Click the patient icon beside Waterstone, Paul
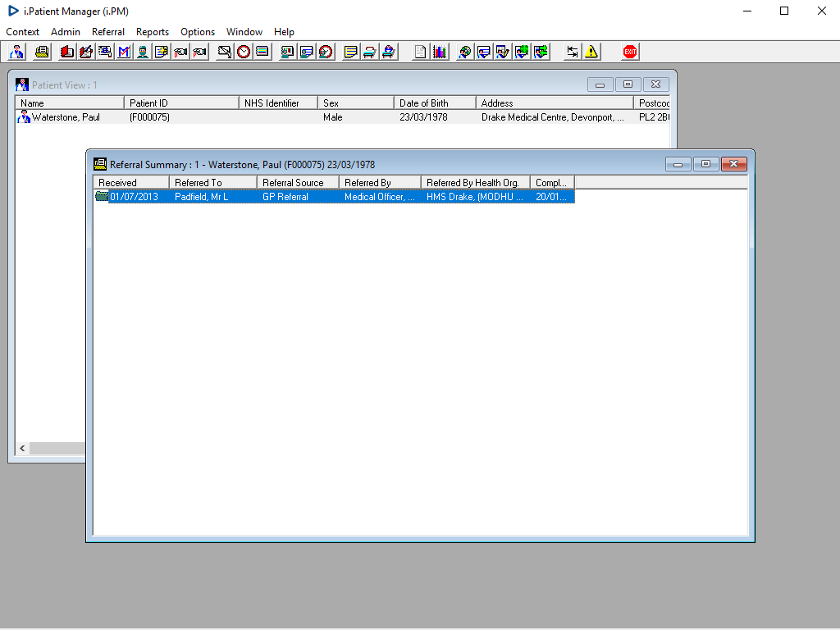The image size is (840, 630). click(x=24, y=116)
